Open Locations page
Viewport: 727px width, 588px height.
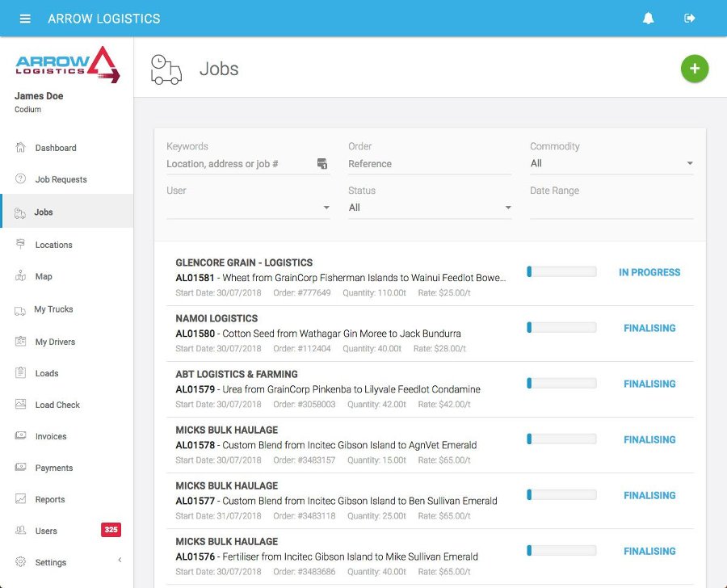[x=54, y=245]
